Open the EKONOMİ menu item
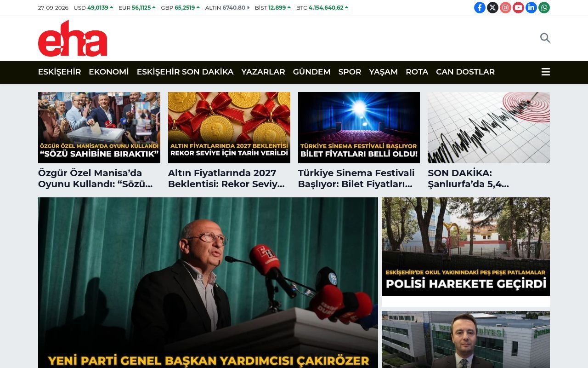The image size is (588, 368). tap(109, 72)
